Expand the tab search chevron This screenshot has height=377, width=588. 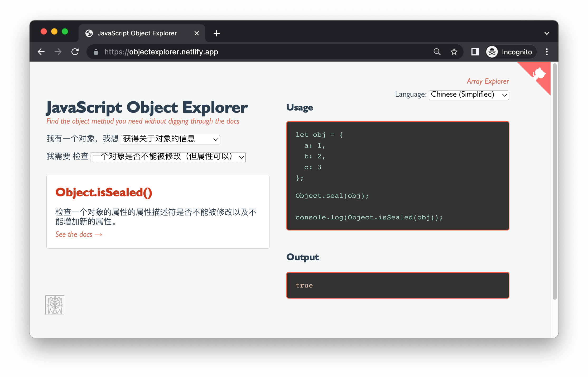point(547,33)
